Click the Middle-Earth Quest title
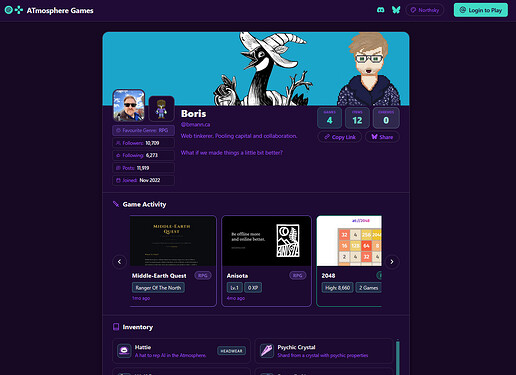This screenshot has width=516, height=375. pos(159,276)
